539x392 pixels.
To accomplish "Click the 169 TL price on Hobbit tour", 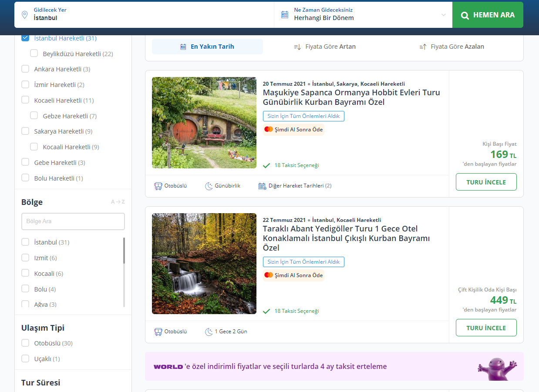I will (x=503, y=154).
